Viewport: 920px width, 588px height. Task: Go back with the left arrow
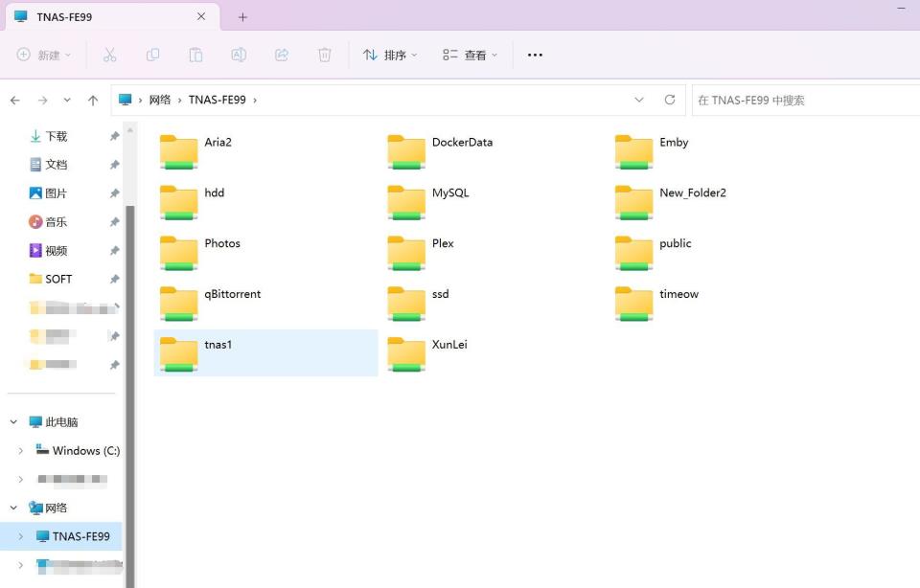point(15,101)
